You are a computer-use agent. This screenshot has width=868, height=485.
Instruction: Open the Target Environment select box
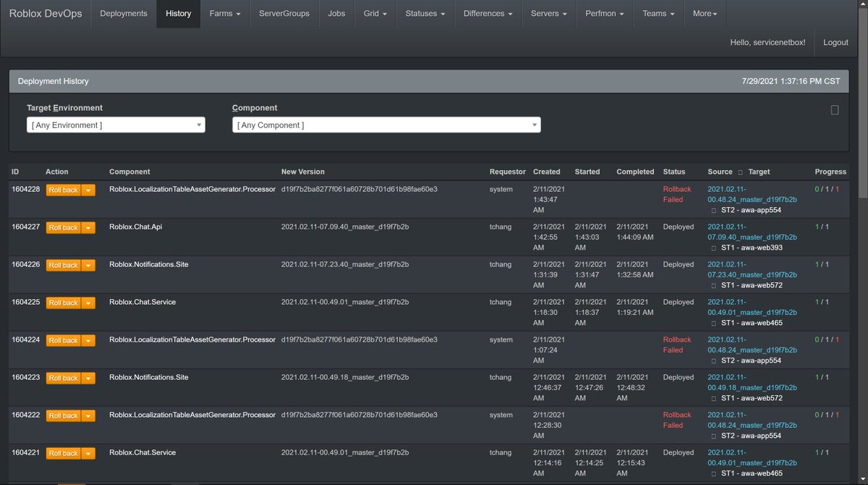point(116,125)
